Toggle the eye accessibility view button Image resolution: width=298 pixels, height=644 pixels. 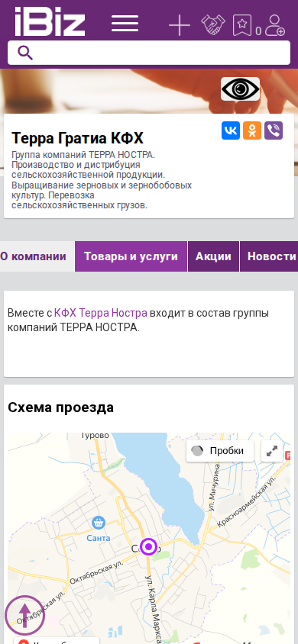click(x=241, y=89)
